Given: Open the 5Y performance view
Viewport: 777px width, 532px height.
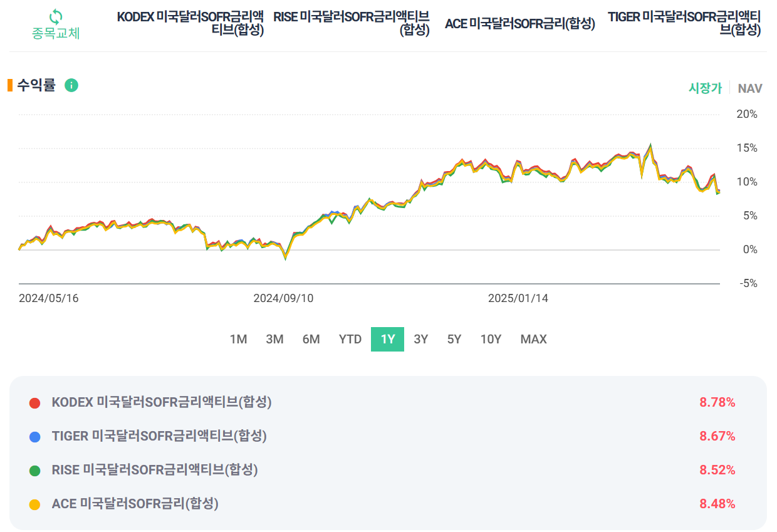Looking at the screenshot, I should (x=453, y=339).
